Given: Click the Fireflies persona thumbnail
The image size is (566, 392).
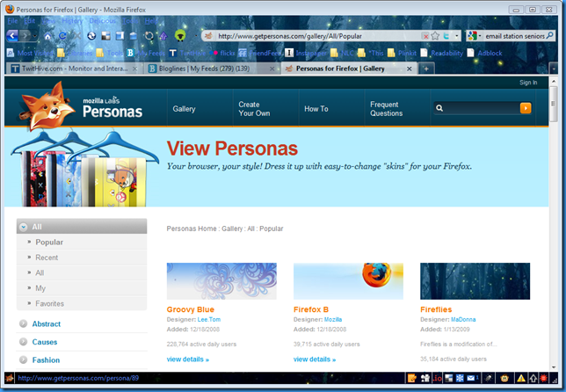Looking at the screenshot, I should click(x=475, y=281).
